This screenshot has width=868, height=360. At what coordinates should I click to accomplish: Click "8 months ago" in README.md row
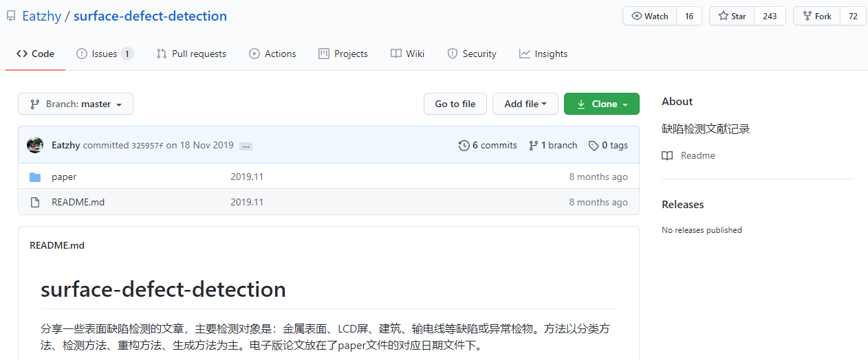tap(598, 202)
